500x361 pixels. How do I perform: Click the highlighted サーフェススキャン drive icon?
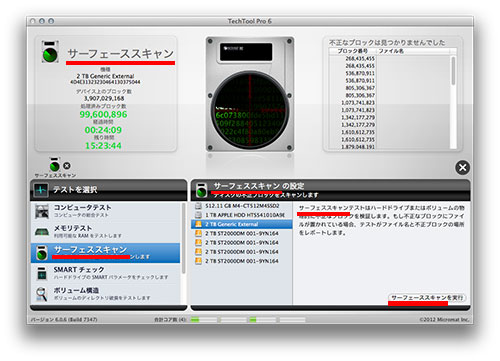pos(42,253)
